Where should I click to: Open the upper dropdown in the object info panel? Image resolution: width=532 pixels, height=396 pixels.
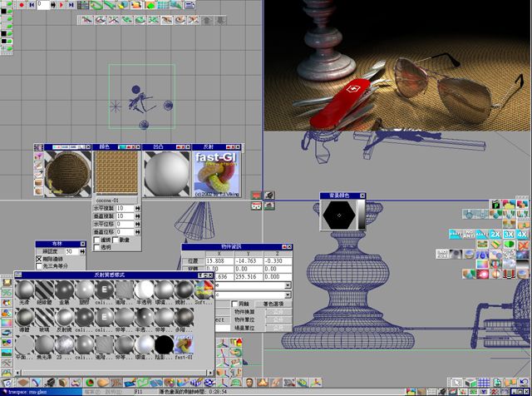(x=288, y=285)
